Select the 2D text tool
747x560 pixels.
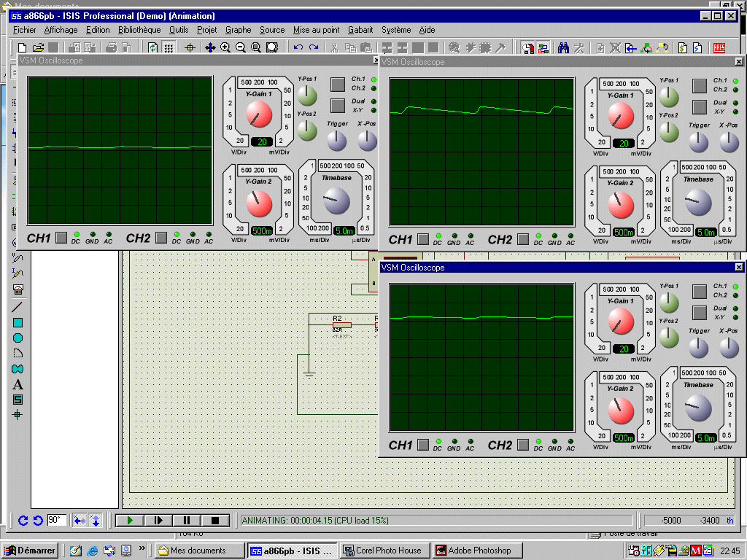click(18, 384)
